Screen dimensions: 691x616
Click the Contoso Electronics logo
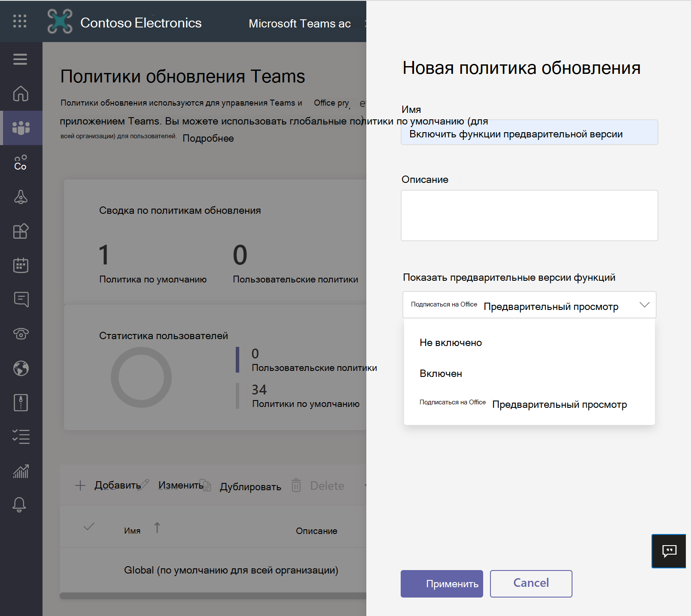tap(60, 21)
